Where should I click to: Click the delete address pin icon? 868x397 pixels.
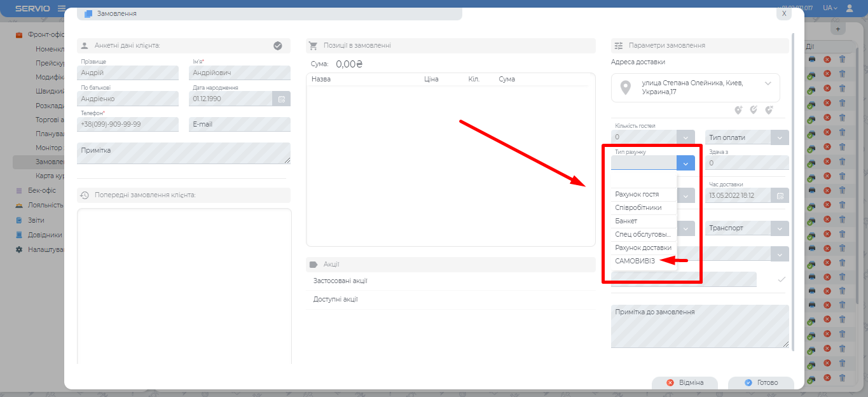769,110
